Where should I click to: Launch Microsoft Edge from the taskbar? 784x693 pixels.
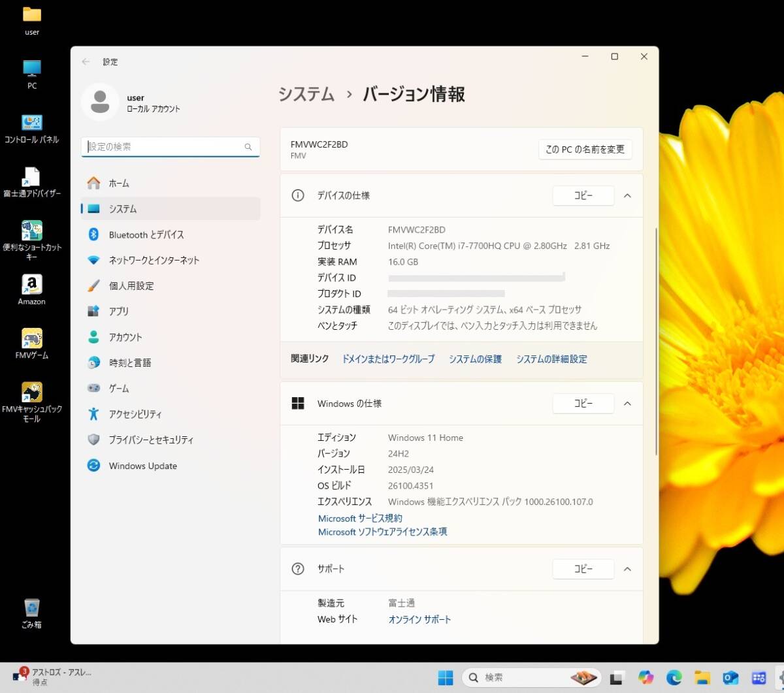(x=674, y=677)
